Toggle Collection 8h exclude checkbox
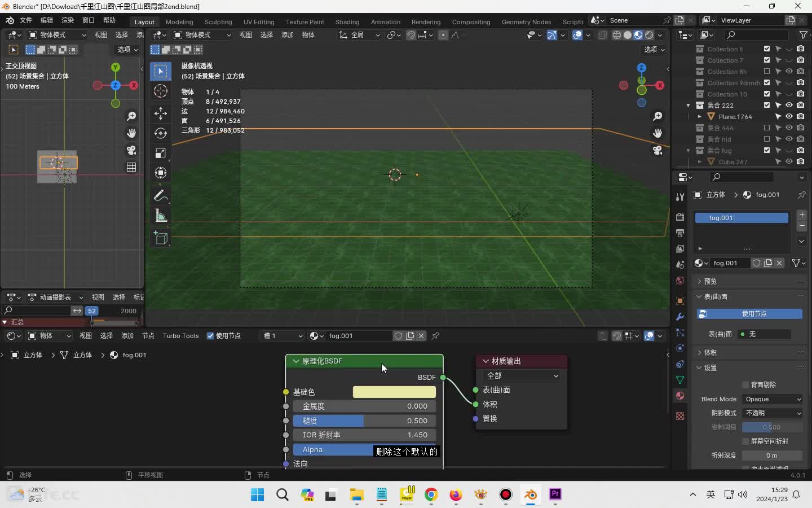Image resolution: width=812 pixels, height=508 pixels. (767, 72)
